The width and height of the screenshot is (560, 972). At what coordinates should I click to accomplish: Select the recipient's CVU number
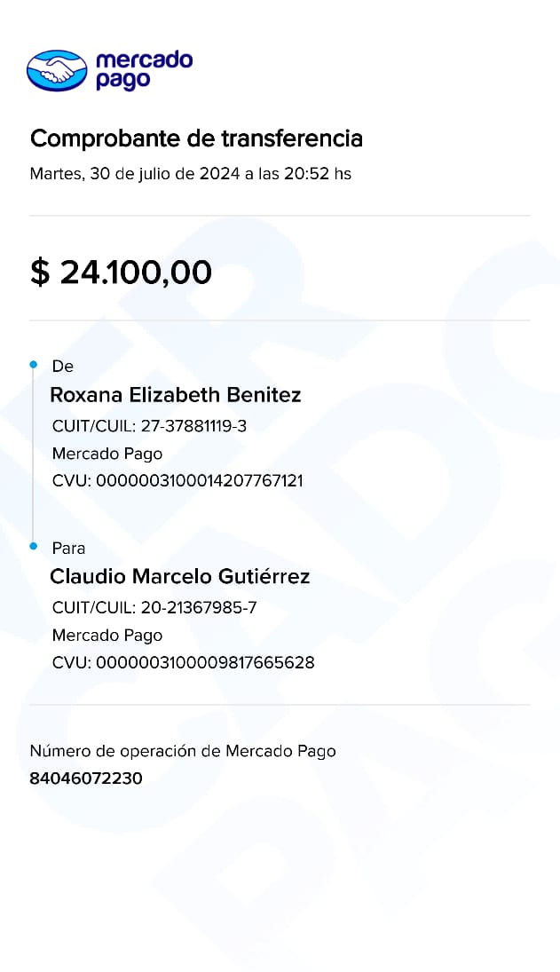pyautogui.click(x=183, y=663)
